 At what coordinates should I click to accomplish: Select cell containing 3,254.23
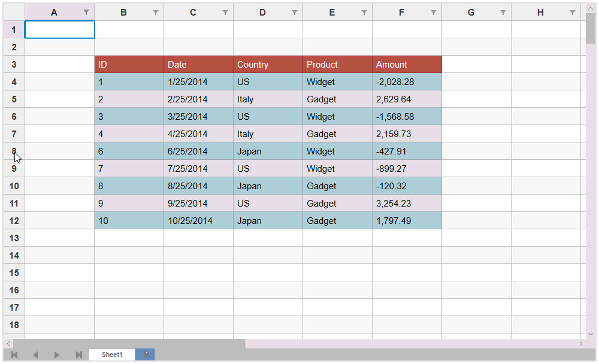pyautogui.click(x=407, y=204)
